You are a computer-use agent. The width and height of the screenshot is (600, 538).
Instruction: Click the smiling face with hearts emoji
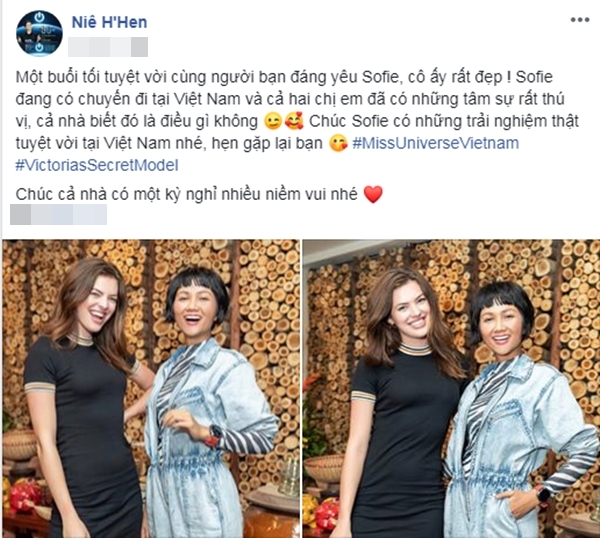pyautogui.click(x=295, y=121)
